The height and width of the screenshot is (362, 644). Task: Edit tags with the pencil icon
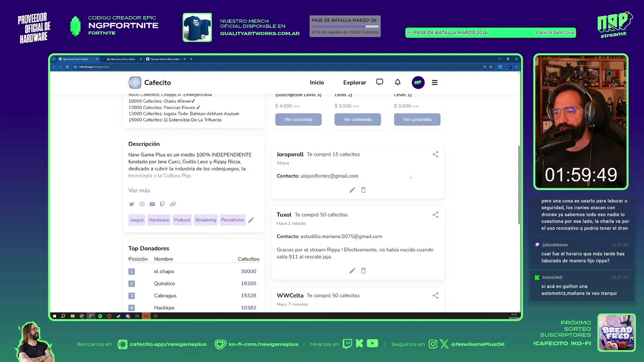[x=251, y=220]
